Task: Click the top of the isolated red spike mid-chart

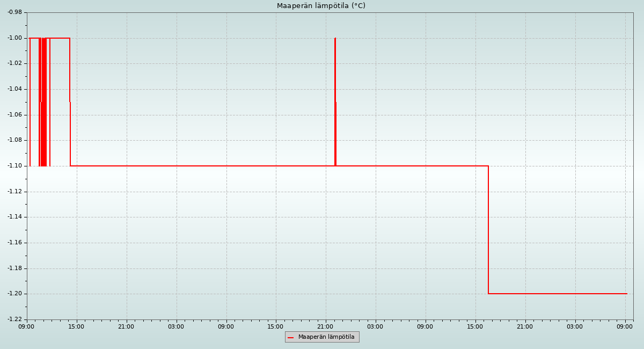Action: (335, 39)
